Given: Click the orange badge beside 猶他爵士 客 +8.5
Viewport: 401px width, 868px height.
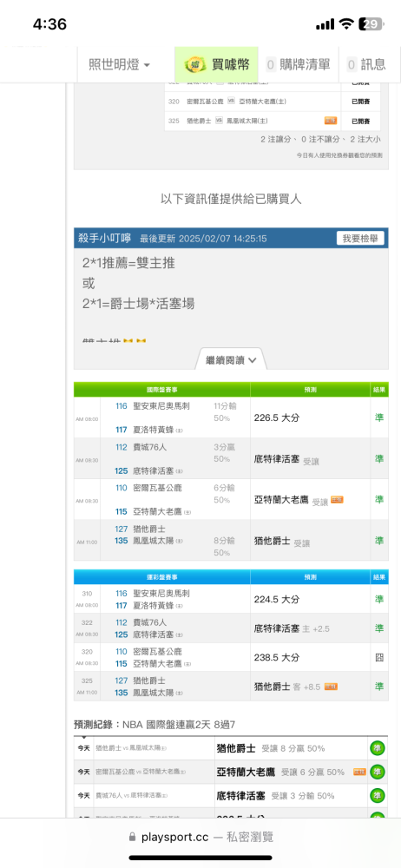Looking at the screenshot, I should click(x=332, y=687).
